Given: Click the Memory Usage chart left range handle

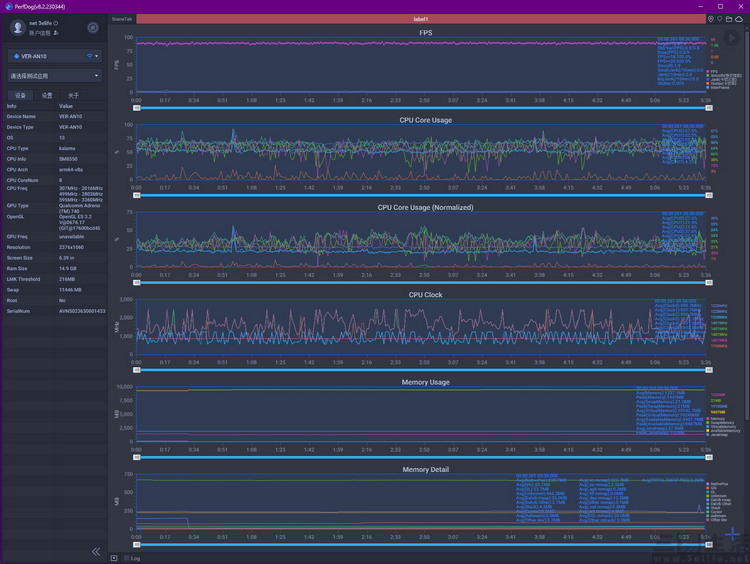Looking at the screenshot, I should tap(137, 457).
